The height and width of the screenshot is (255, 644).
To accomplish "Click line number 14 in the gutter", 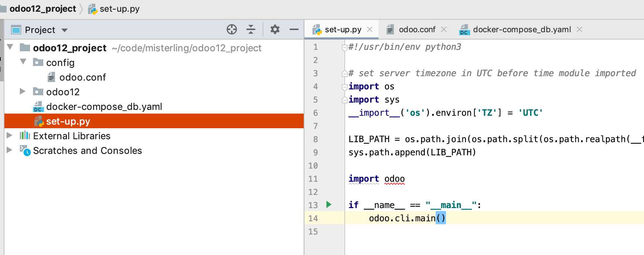I will pyautogui.click(x=313, y=218).
